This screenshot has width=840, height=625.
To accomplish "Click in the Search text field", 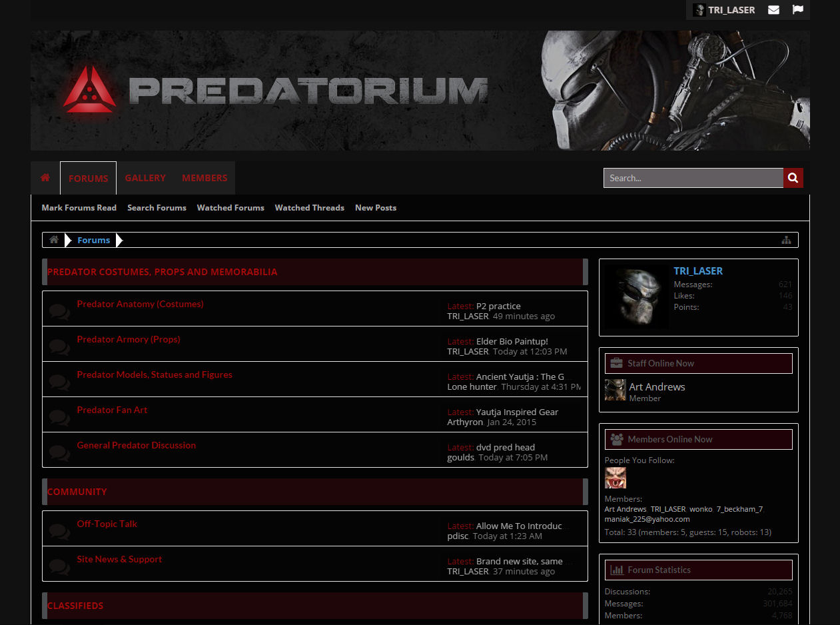I will 693,178.
